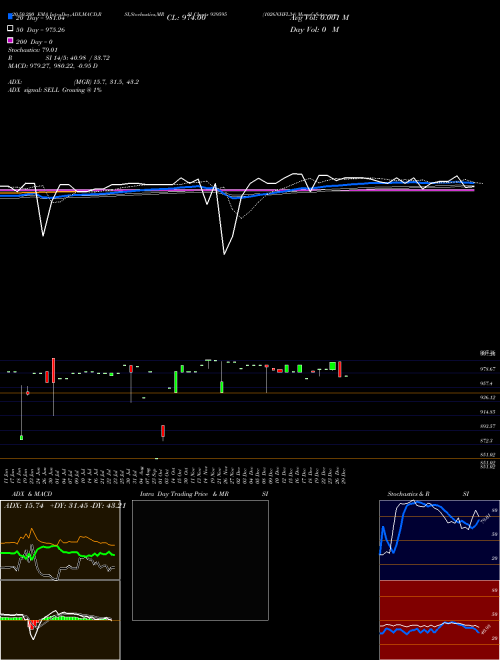500x660 pixels.
Task: Click the 'Stochastics & R' panel title
Action: tap(408, 494)
